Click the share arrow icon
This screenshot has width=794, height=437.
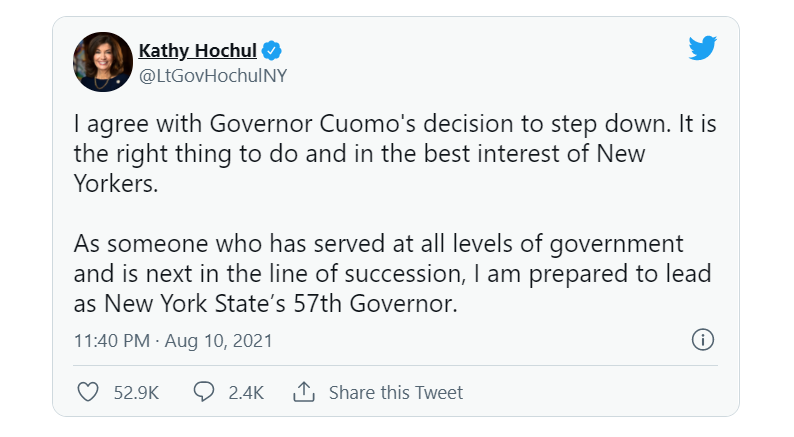pos(304,392)
